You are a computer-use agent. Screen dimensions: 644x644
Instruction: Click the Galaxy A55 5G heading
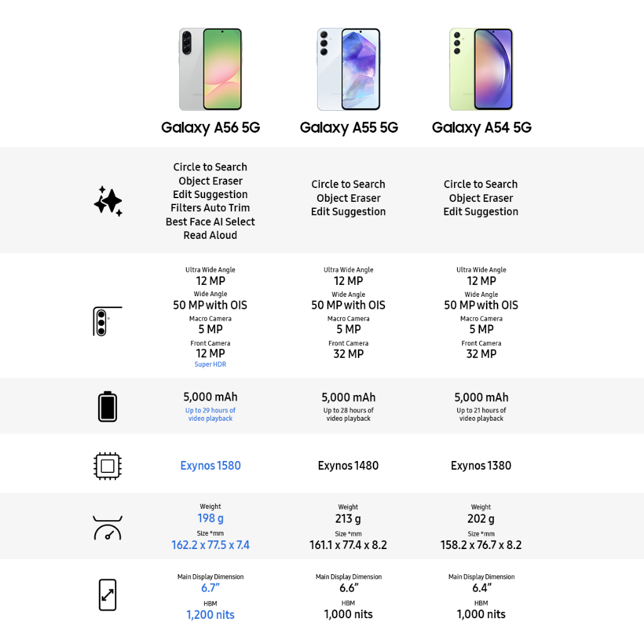click(348, 128)
